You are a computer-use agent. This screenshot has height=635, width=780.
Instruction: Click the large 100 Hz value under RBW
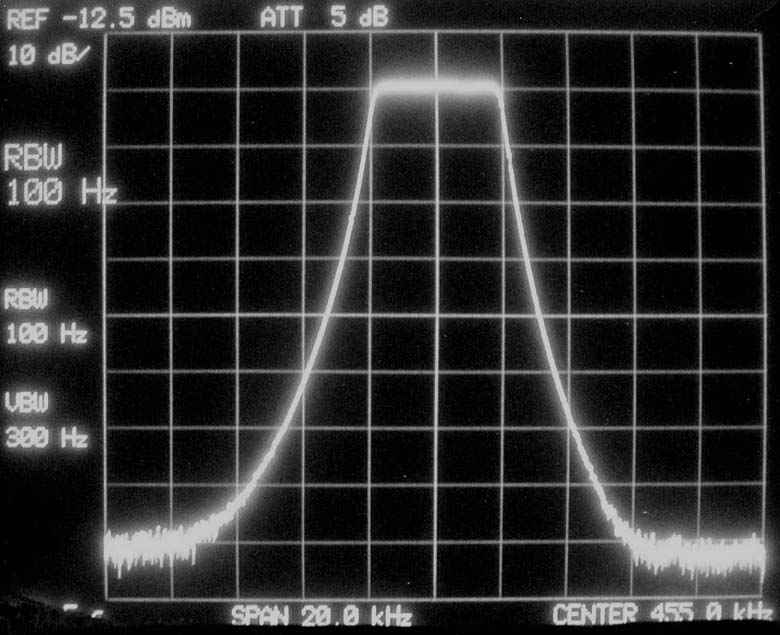pyautogui.click(x=59, y=192)
